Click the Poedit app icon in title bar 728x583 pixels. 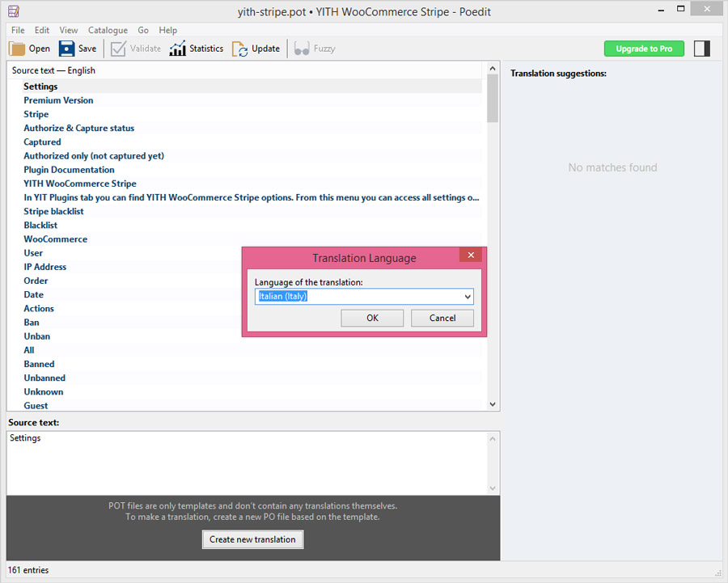(14, 11)
